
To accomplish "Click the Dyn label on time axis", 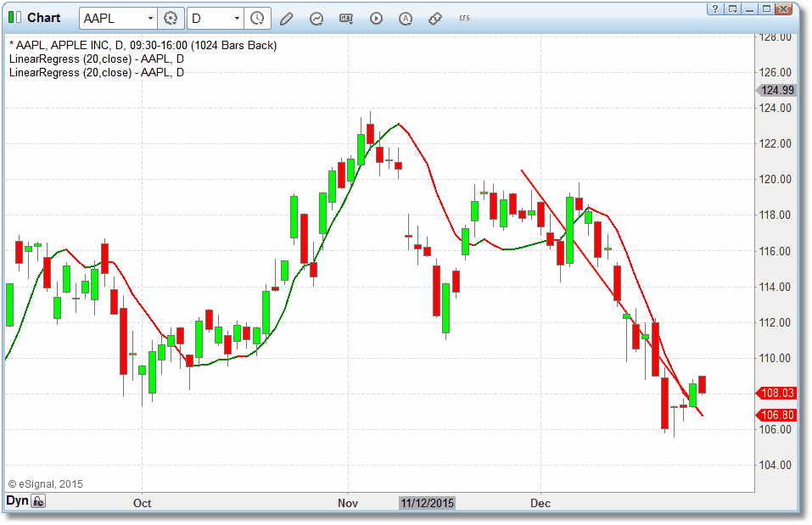I will point(17,500).
